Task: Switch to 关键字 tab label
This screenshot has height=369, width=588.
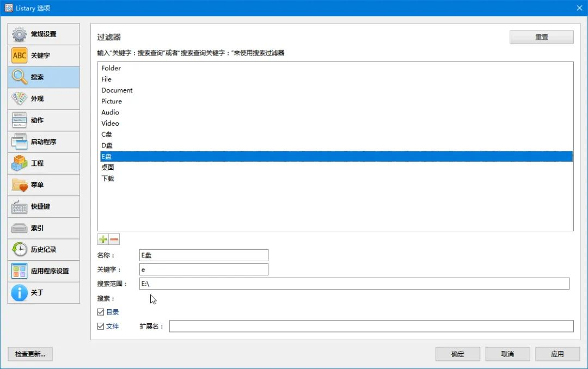Action: point(40,56)
